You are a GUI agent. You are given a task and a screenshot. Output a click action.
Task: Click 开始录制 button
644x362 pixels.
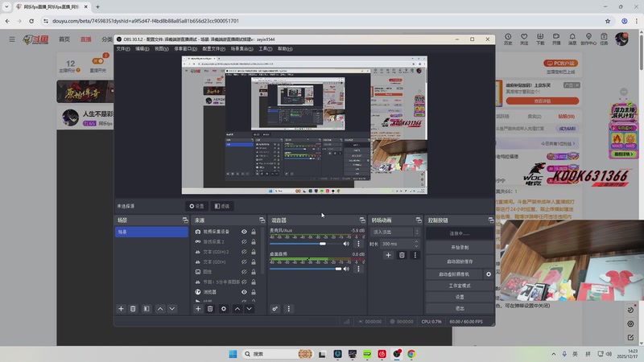[460, 247]
